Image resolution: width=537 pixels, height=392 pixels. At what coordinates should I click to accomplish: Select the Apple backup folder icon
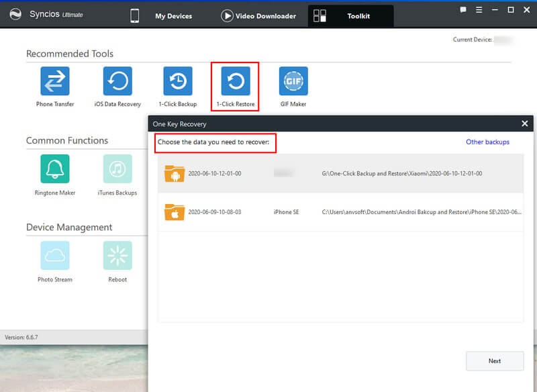[x=175, y=212]
